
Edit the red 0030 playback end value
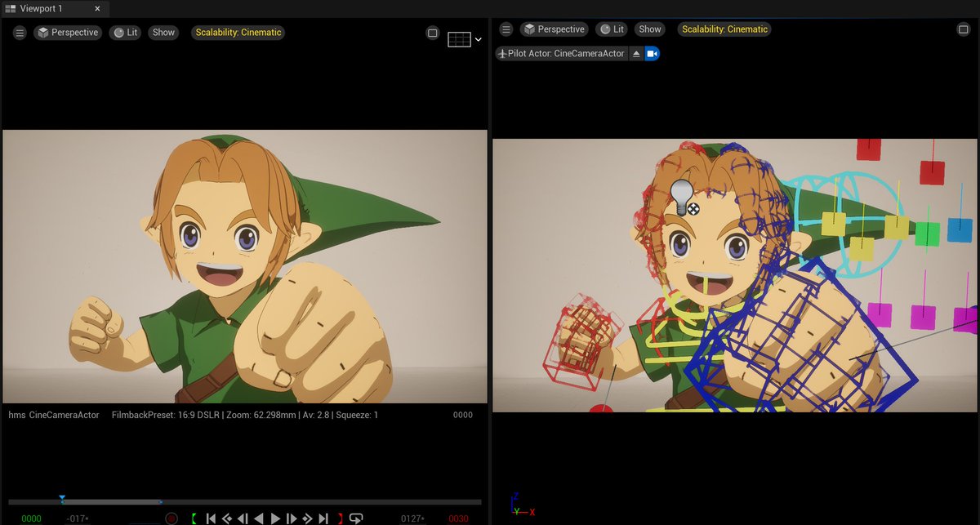458,518
